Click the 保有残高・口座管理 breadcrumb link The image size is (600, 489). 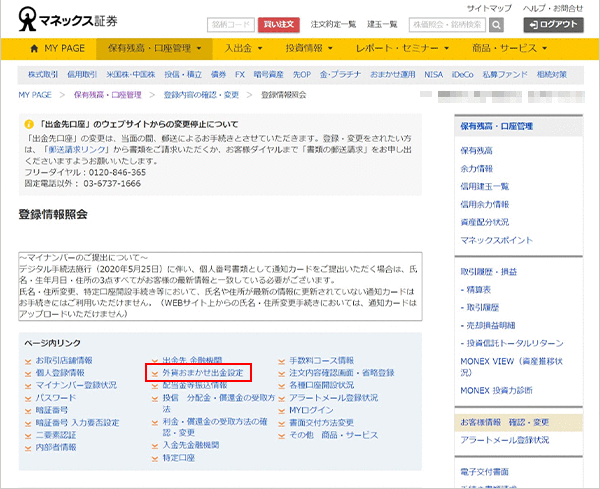[108, 95]
